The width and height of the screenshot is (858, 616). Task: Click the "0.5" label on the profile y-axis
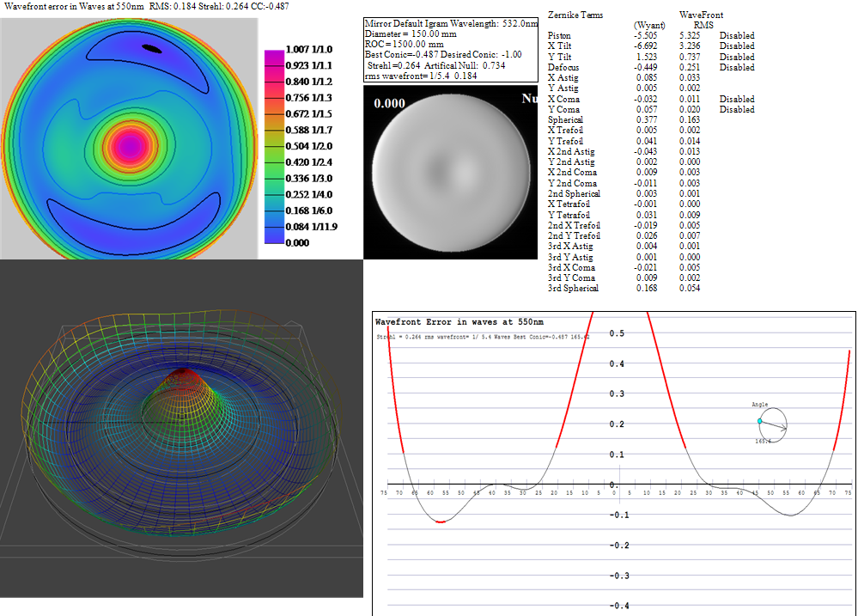click(x=617, y=333)
